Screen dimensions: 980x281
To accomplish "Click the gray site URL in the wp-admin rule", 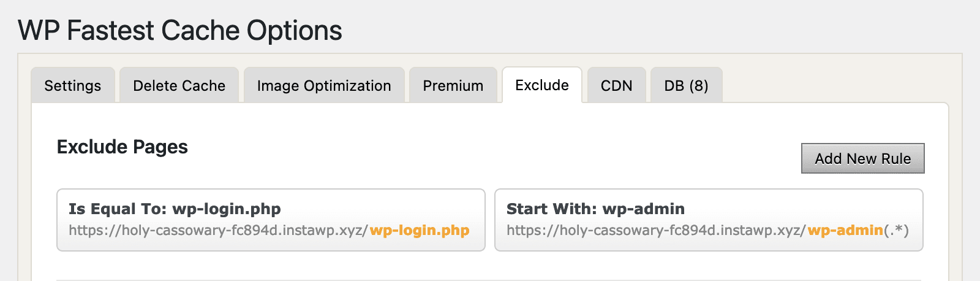I will pyautogui.click(x=657, y=231).
